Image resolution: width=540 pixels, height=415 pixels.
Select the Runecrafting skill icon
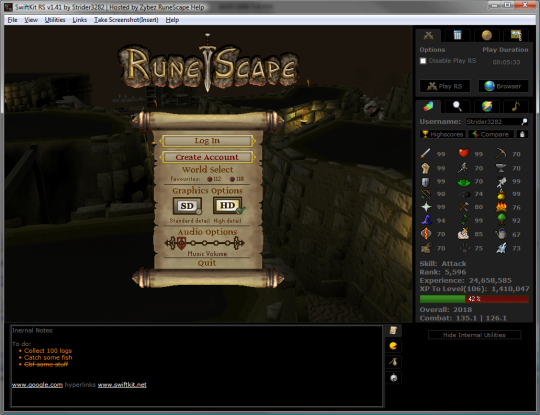coord(426,234)
